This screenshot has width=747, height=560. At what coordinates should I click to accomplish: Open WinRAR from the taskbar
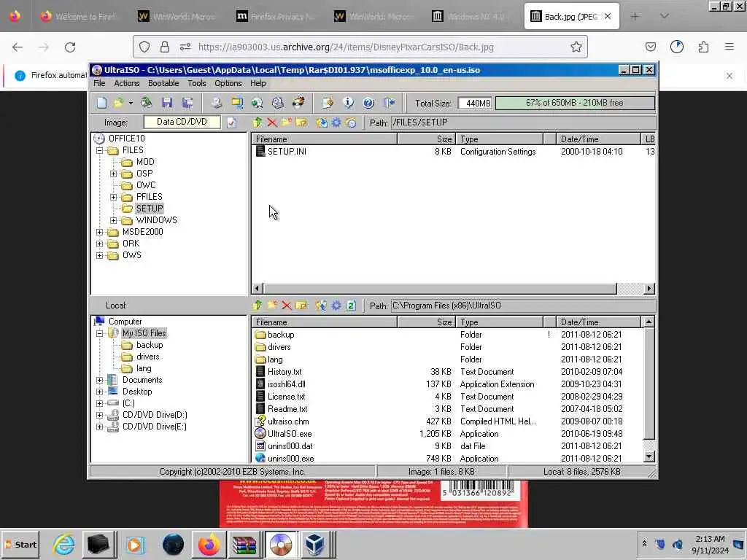click(x=244, y=544)
